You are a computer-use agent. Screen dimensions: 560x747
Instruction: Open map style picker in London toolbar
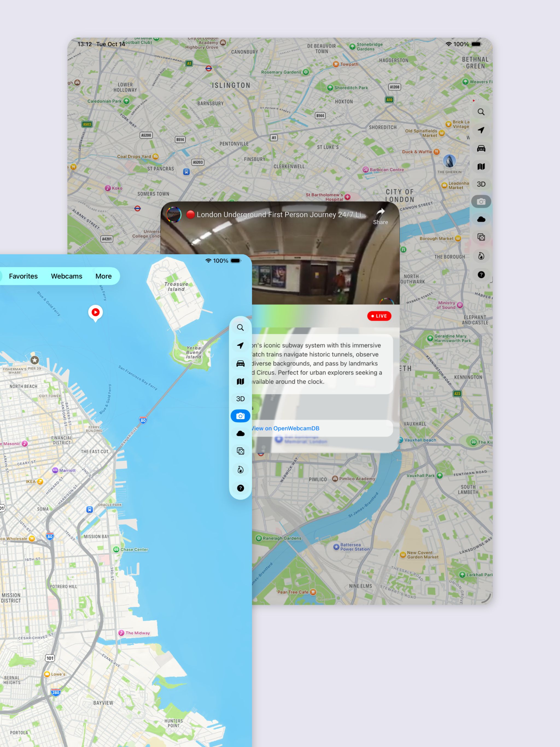(481, 167)
